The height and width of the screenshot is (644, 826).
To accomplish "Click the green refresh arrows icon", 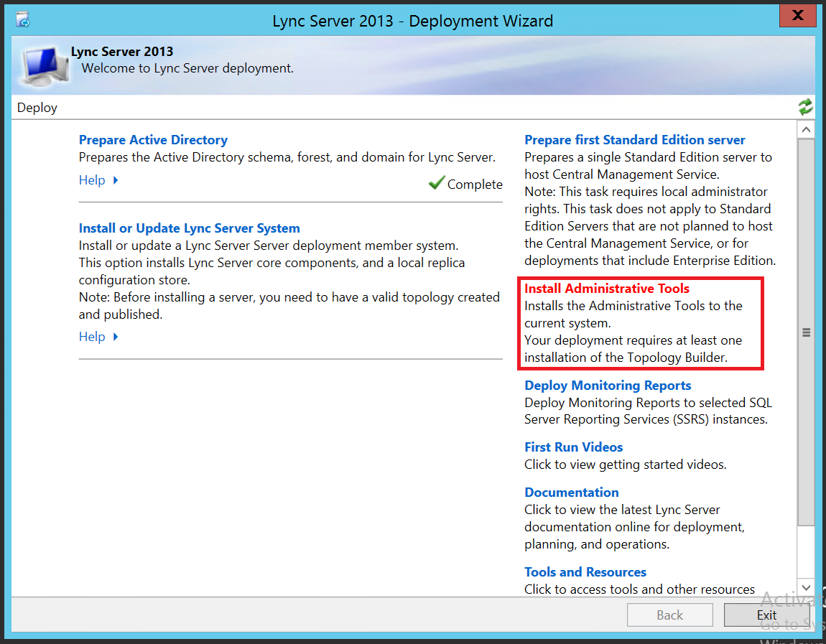I will point(805,107).
